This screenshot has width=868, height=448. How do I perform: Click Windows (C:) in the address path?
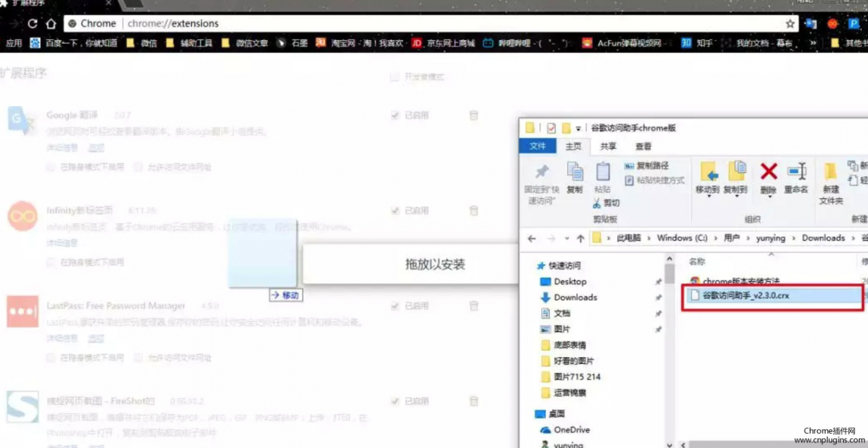pyautogui.click(x=682, y=238)
